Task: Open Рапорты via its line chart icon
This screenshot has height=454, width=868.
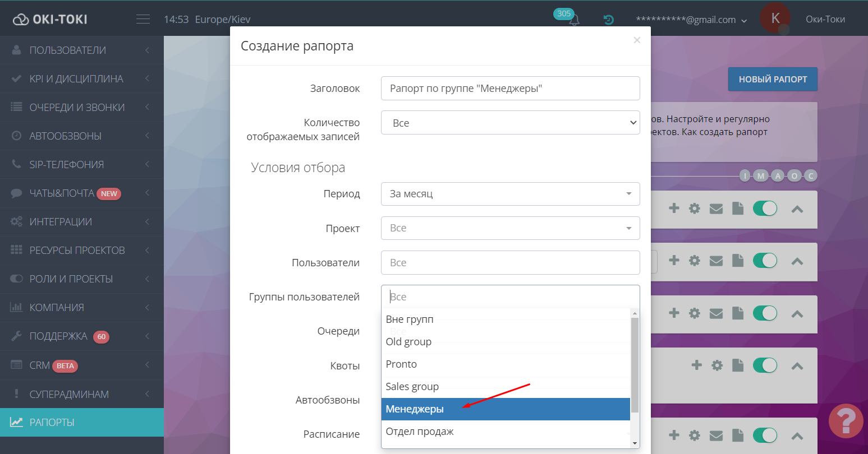Action: [17, 422]
